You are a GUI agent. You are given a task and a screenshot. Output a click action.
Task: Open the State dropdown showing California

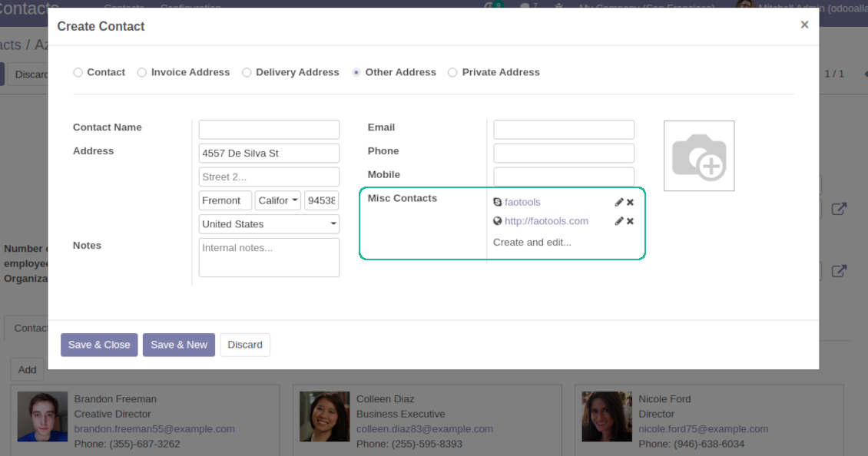[x=278, y=200]
